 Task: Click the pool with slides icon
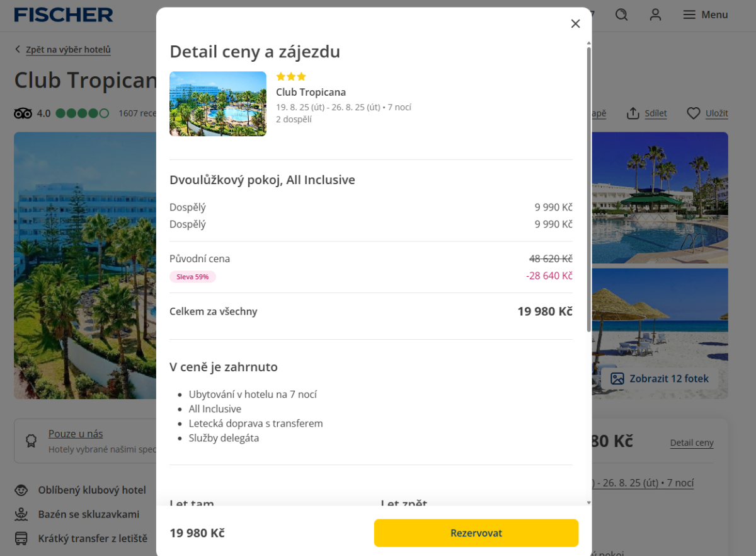(21, 514)
